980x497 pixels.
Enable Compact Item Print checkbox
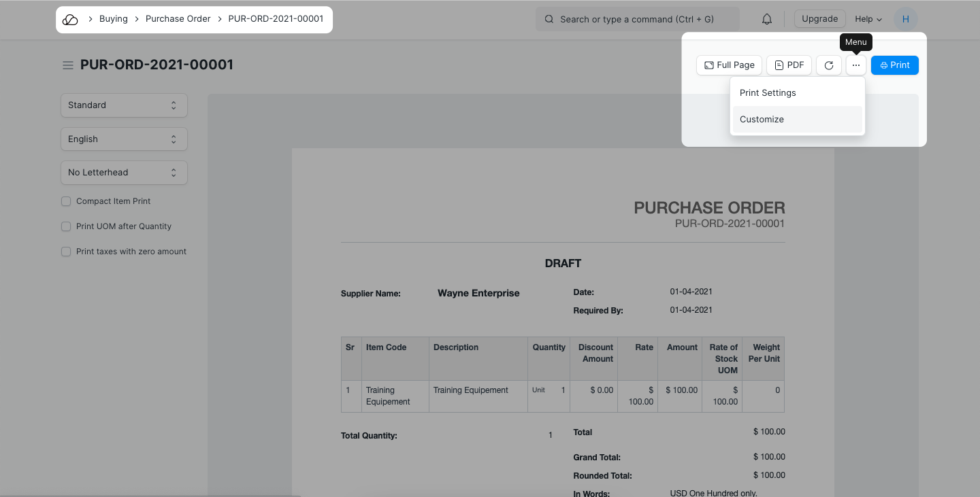pyautogui.click(x=66, y=201)
